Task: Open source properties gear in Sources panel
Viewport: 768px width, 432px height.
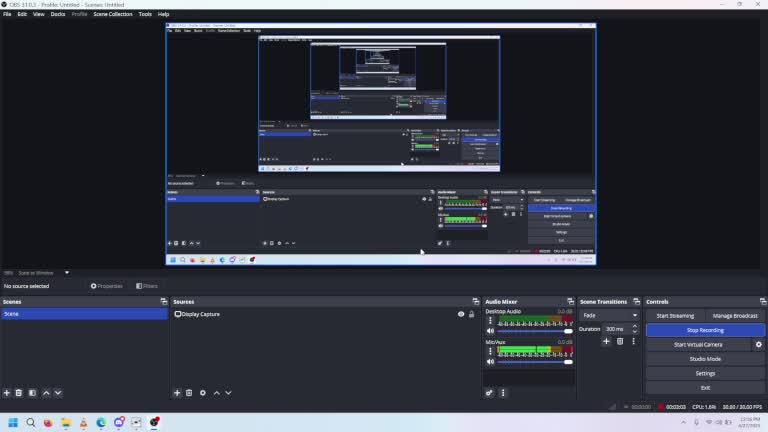Action: 203,393
